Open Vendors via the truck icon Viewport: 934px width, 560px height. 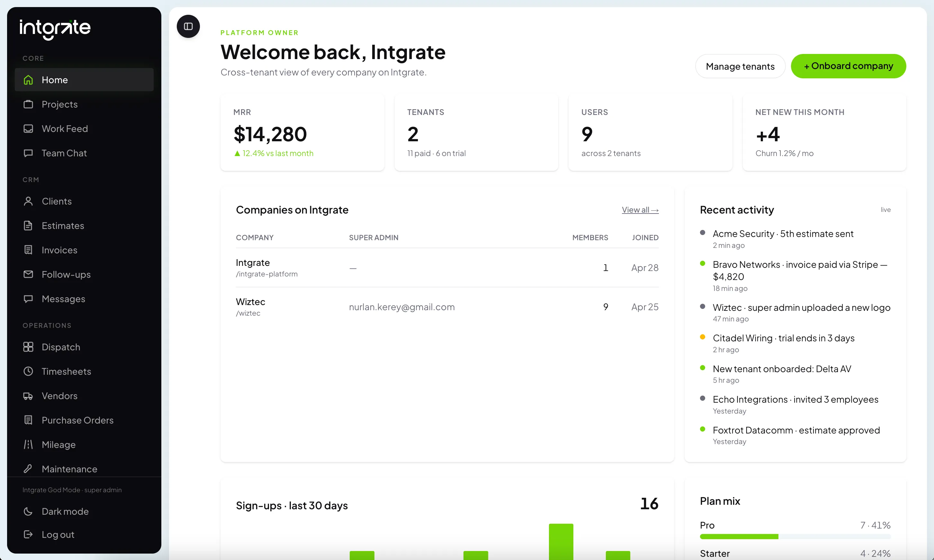(28, 396)
